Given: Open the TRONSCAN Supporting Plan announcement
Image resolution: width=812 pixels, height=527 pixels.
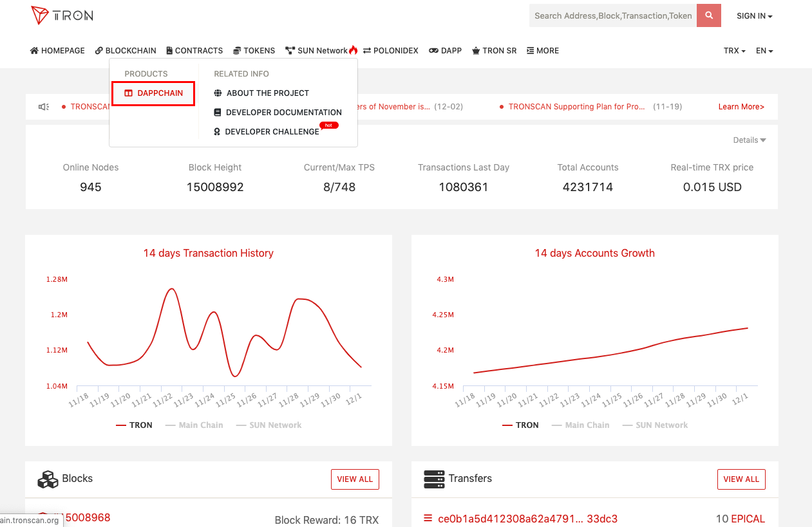Looking at the screenshot, I should point(576,107).
